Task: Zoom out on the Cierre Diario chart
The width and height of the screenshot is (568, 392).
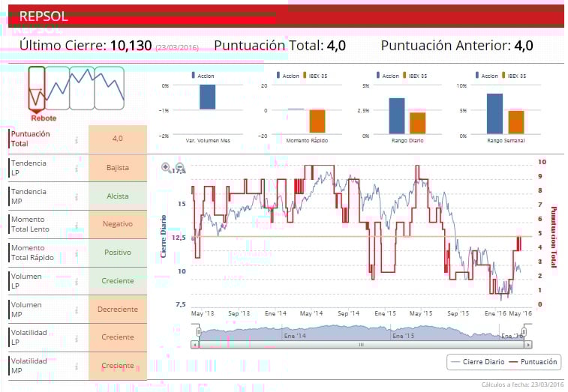Action: tap(180, 167)
